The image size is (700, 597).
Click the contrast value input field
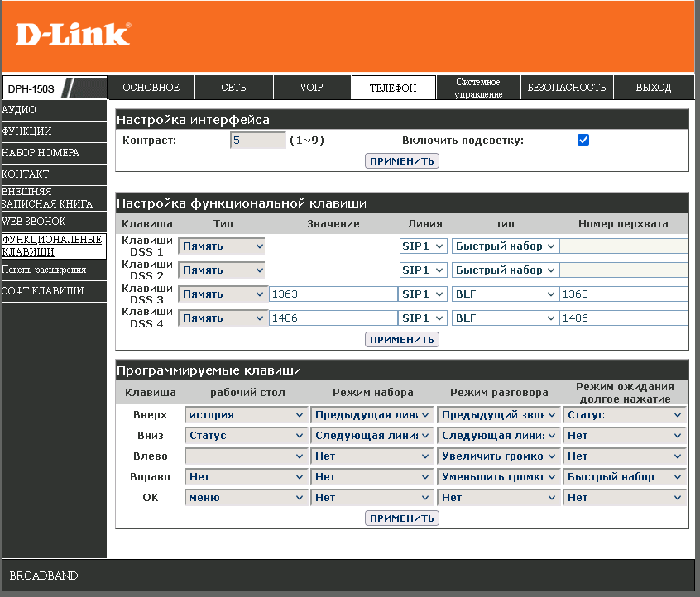(257, 141)
